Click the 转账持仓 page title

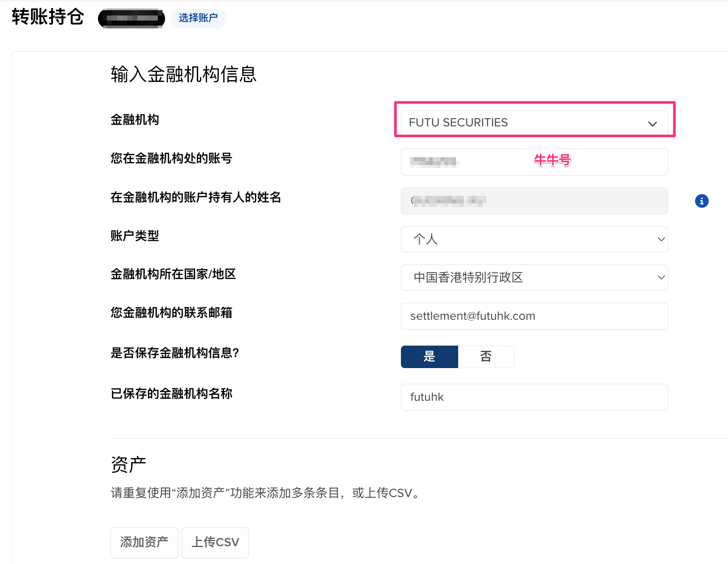coord(48,17)
